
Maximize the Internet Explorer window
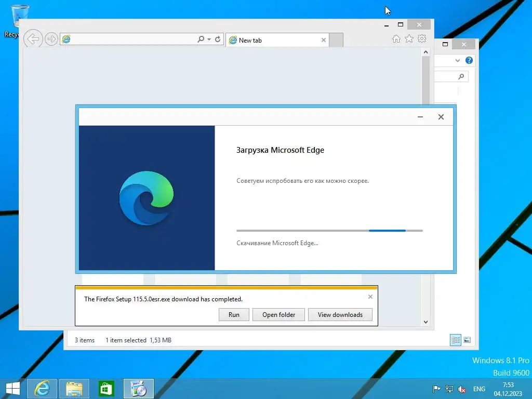click(x=401, y=25)
